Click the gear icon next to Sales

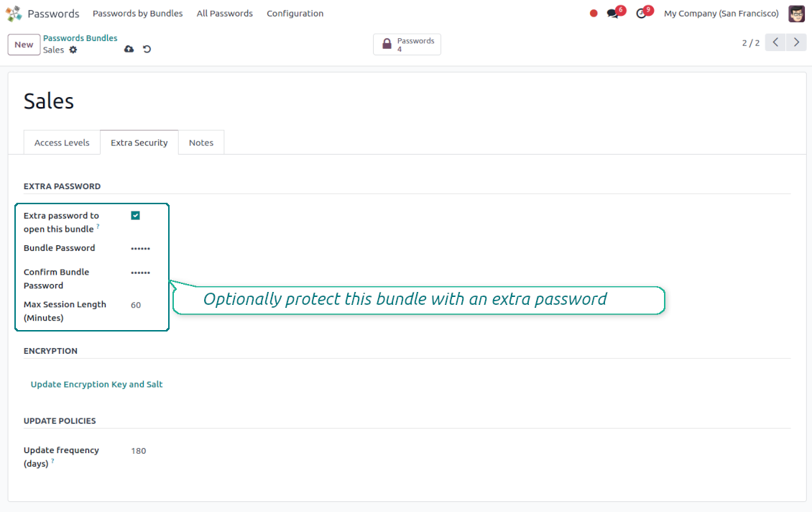pos(73,50)
